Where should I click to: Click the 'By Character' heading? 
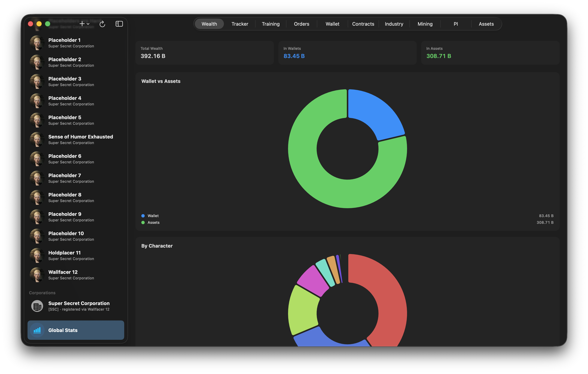point(157,246)
